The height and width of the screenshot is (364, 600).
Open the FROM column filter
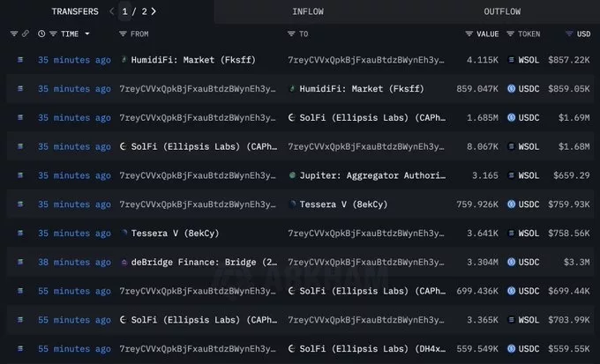123,33
